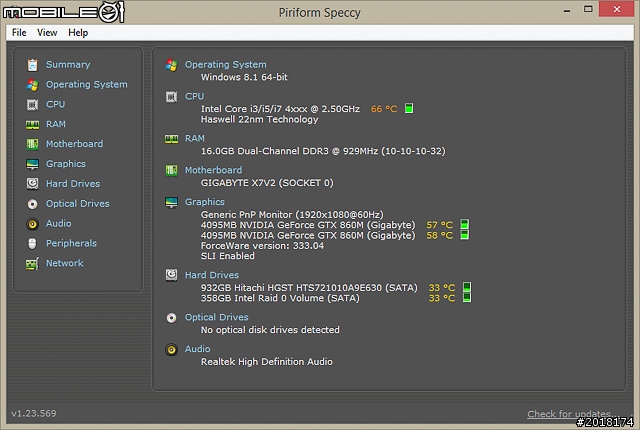Show Graphics details from sidebar

coord(66,164)
